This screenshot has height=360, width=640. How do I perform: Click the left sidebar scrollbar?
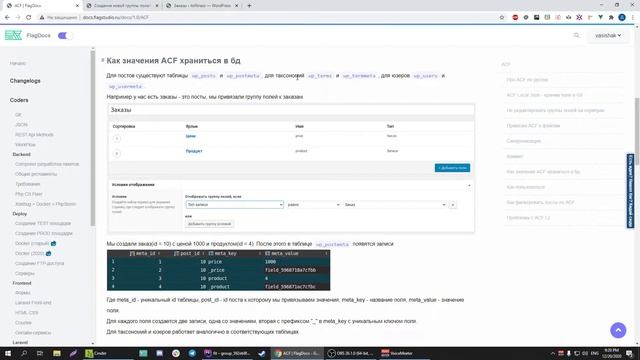93,139
